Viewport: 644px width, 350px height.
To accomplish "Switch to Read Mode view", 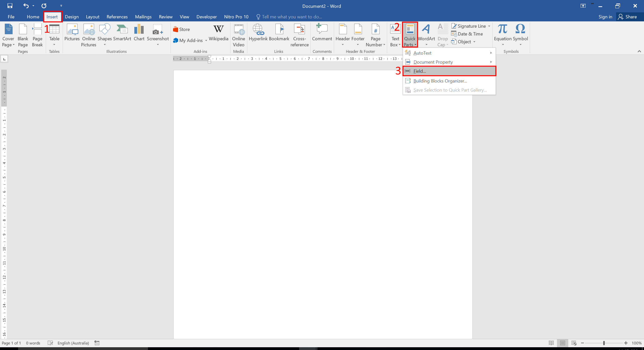I will (551, 343).
